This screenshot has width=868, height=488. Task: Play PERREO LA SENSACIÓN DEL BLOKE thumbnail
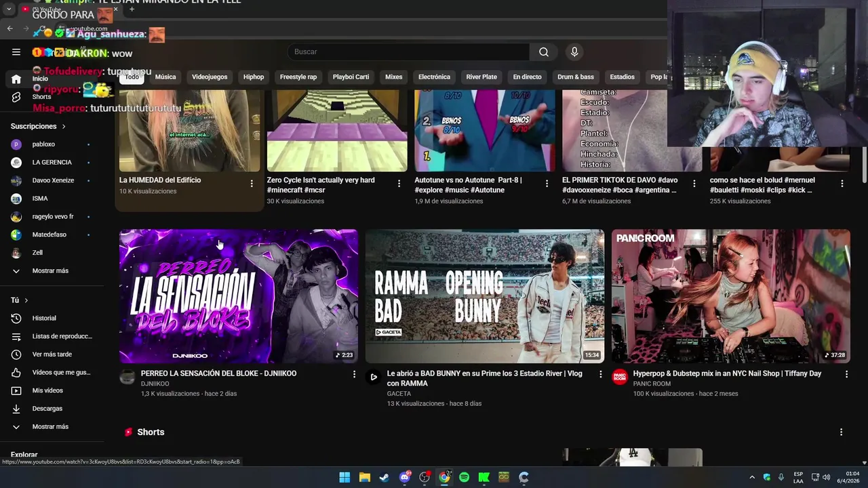point(239,296)
